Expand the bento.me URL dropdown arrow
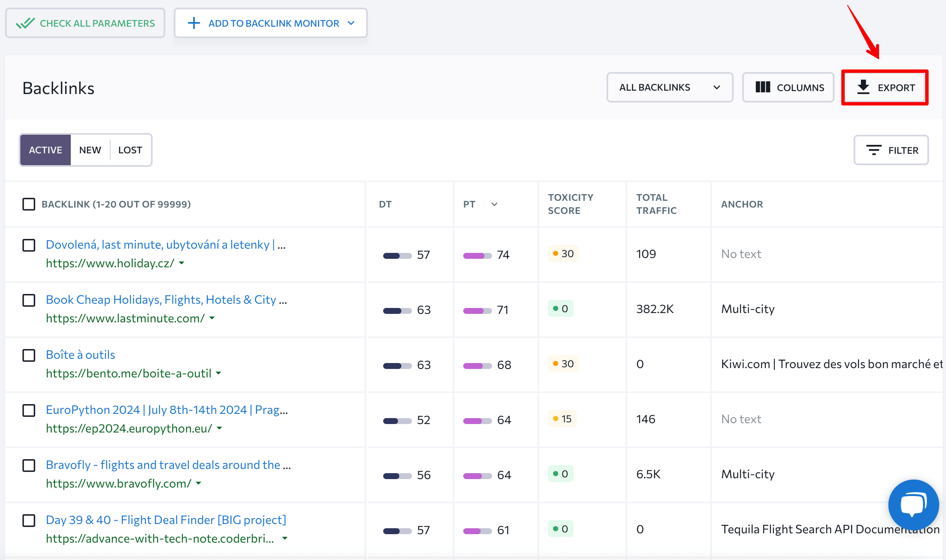The height and width of the screenshot is (560, 946). (219, 373)
